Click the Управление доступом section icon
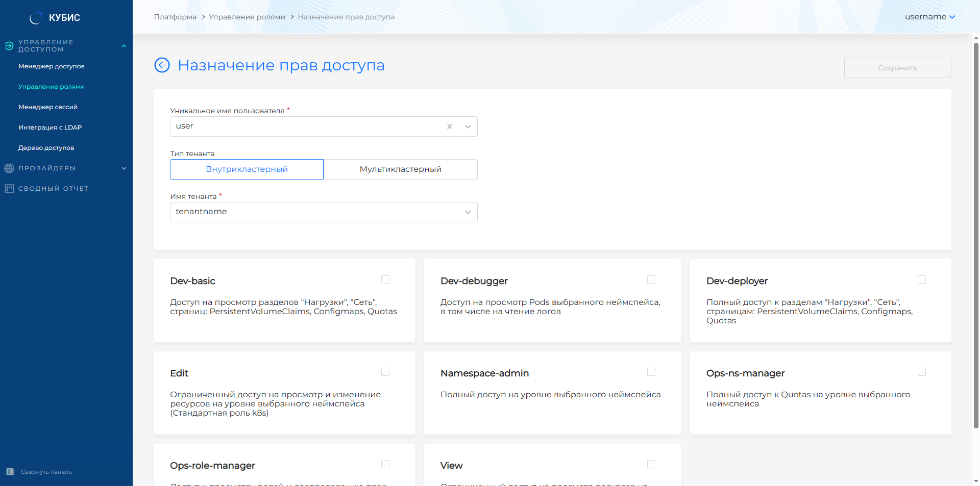980x486 pixels. click(x=9, y=46)
